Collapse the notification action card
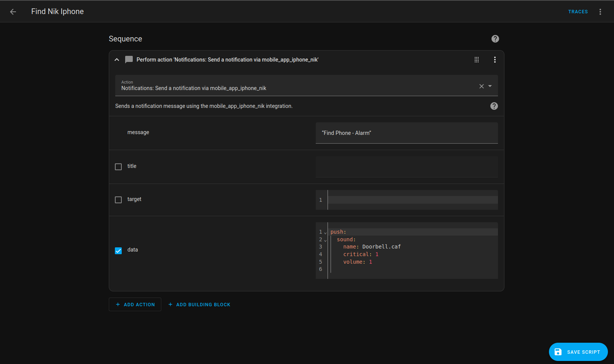Image resolution: width=614 pixels, height=364 pixels. [117, 60]
